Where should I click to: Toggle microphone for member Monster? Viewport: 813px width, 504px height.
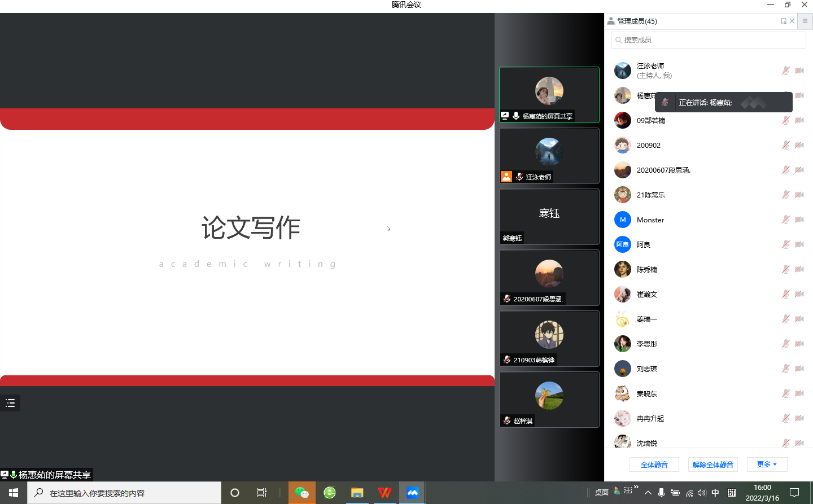[x=785, y=220]
